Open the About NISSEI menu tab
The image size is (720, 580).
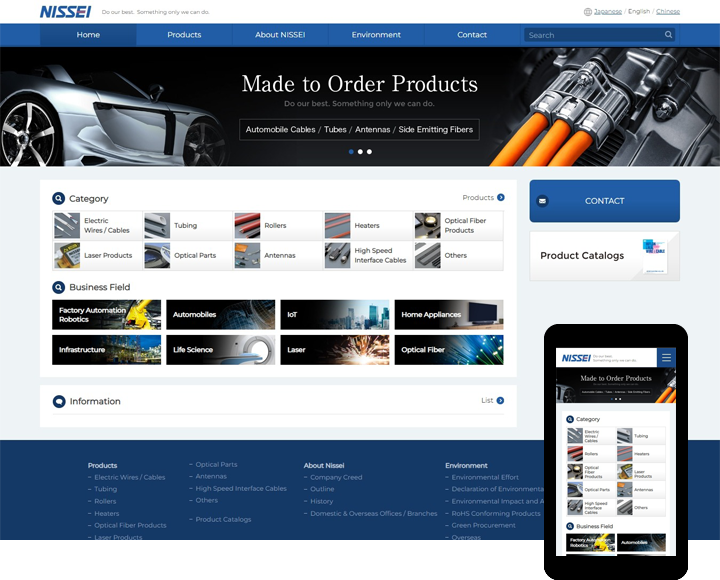pyautogui.click(x=280, y=35)
